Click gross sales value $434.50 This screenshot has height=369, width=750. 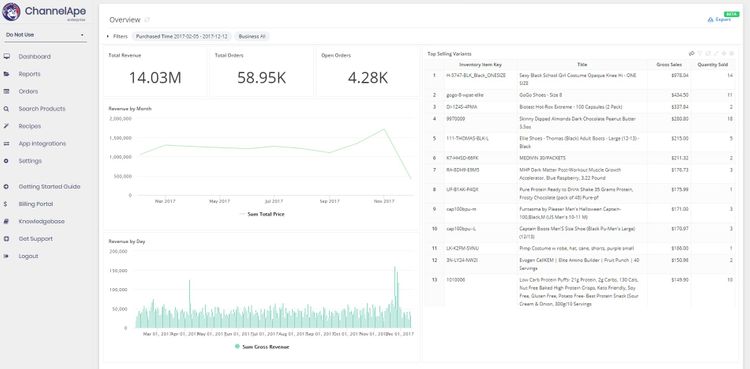tap(680, 95)
